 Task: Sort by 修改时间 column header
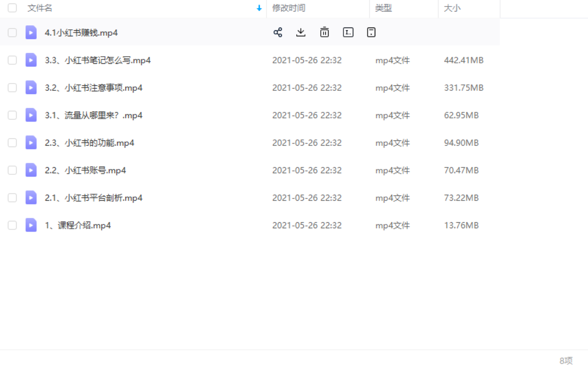click(x=289, y=8)
